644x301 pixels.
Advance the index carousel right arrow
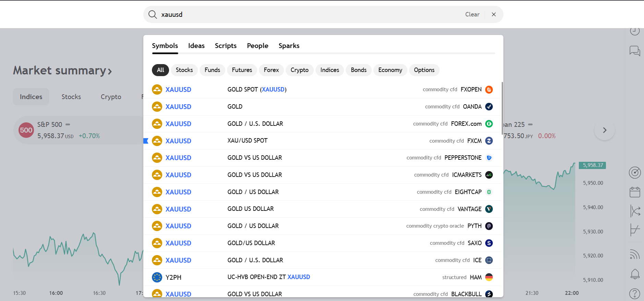pyautogui.click(x=605, y=130)
